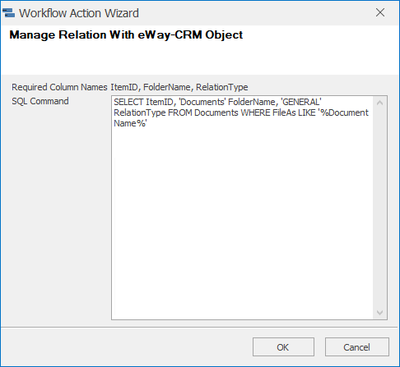Click the LIKE operator in the query
This screenshot has width=400, height=367.
click(x=307, y=113)
